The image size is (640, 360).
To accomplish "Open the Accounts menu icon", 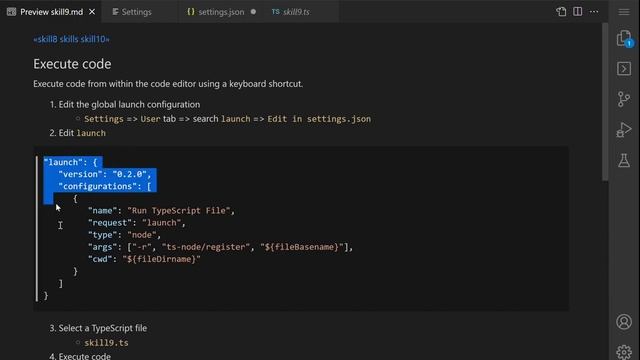I will tap(624, 322).
